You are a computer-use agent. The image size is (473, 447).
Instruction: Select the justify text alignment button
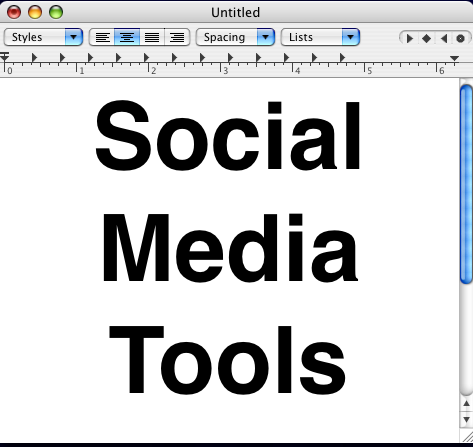pyautogui.click(x=152, y=37)
